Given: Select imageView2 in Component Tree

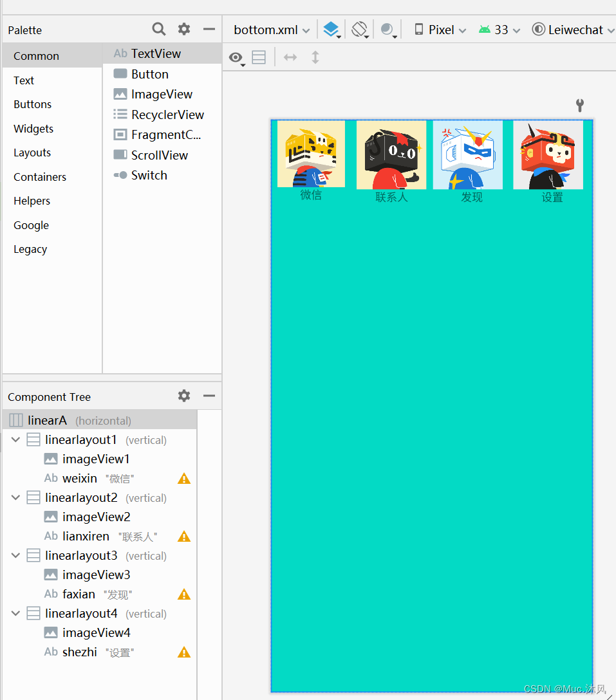Looking at the screenshot, I should (x=100, y=517).
